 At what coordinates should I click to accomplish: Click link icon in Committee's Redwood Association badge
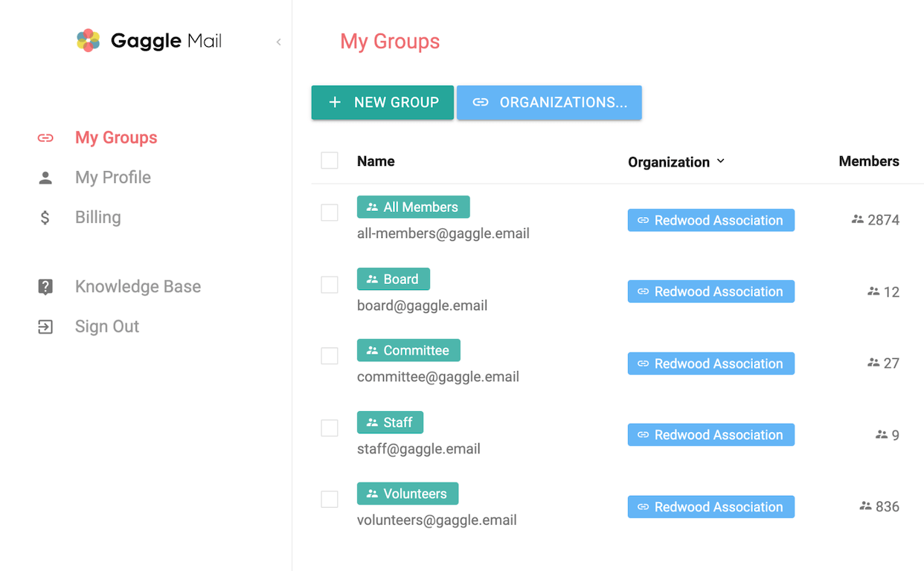(x=643, y=364)
